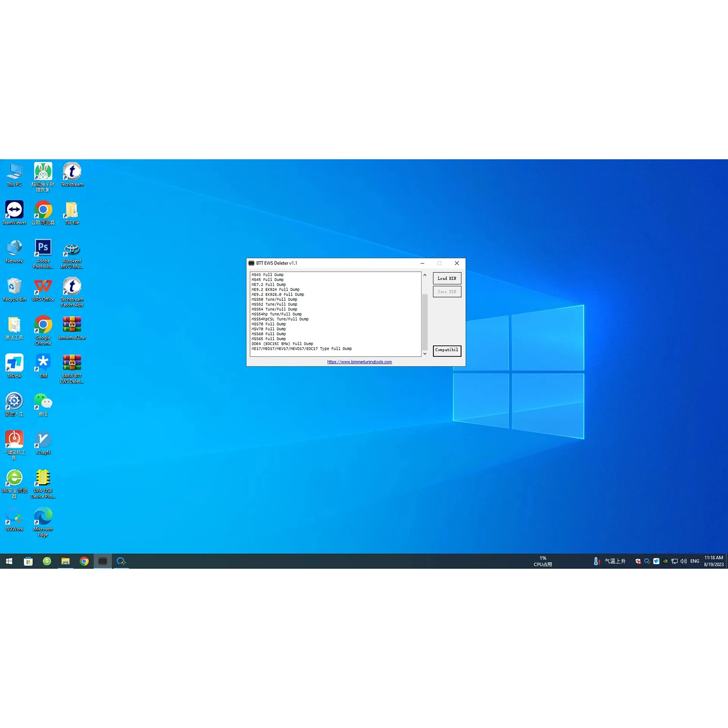The width and height of the screenshot is (728, 728).
Task: Select the Google Chrome desktop shortcut
Action: [43, 331]
